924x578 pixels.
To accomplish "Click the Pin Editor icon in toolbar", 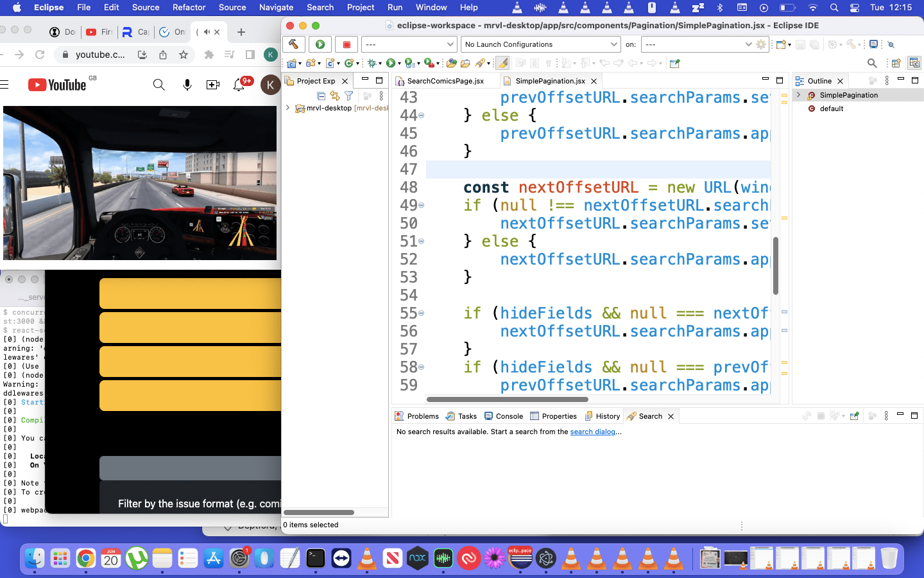I will click(674, 63).
